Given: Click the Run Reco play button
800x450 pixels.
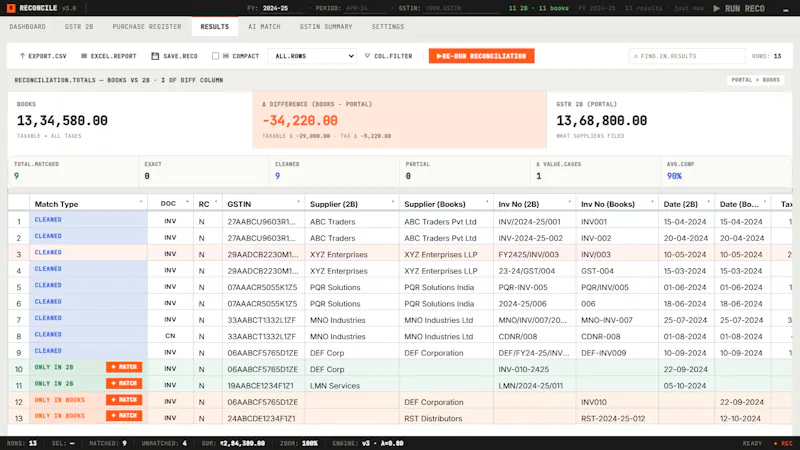Looking at the screenshot, I should click(x=739, y=8).
